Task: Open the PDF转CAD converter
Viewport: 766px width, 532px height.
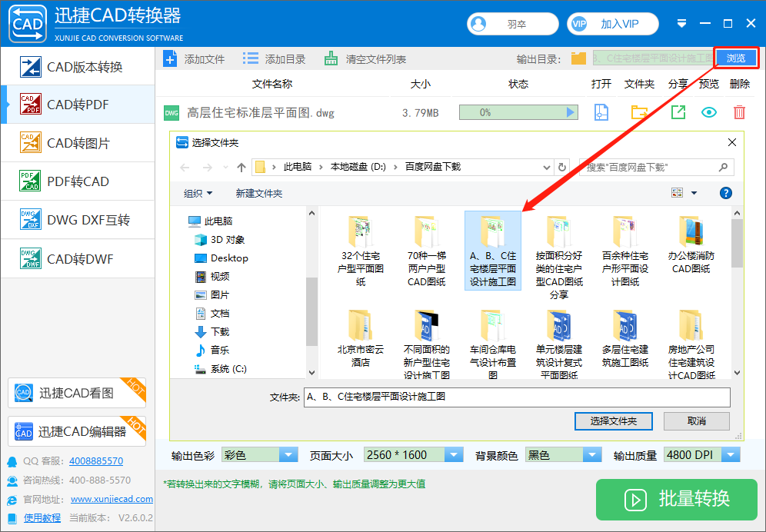Action: 78,181
